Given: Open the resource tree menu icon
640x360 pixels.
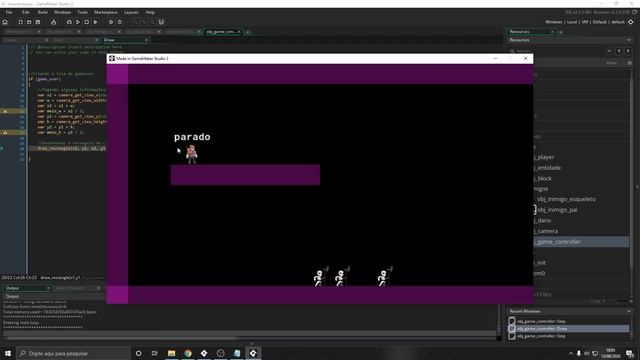Looking at the screenshot, I should click(629, 63).
